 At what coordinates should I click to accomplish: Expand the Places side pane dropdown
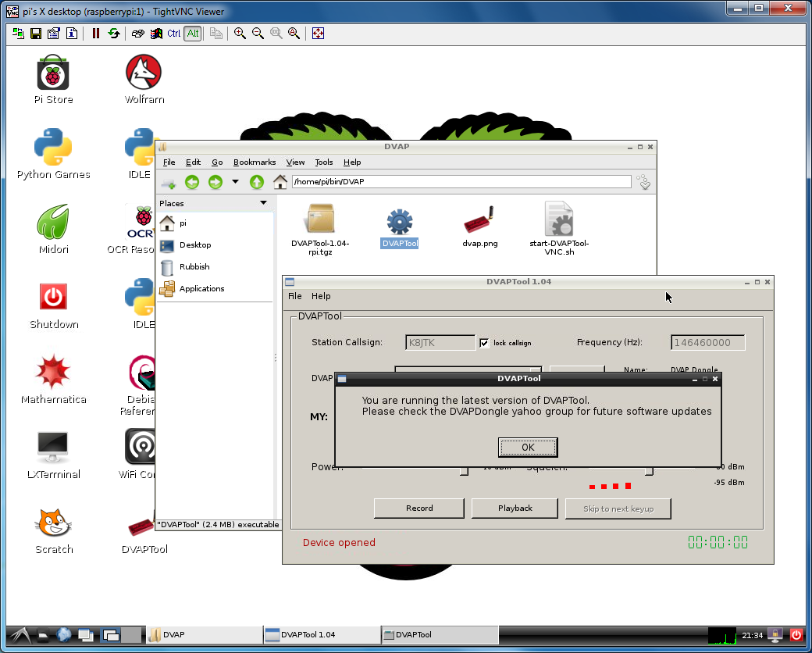coord(263,203)
